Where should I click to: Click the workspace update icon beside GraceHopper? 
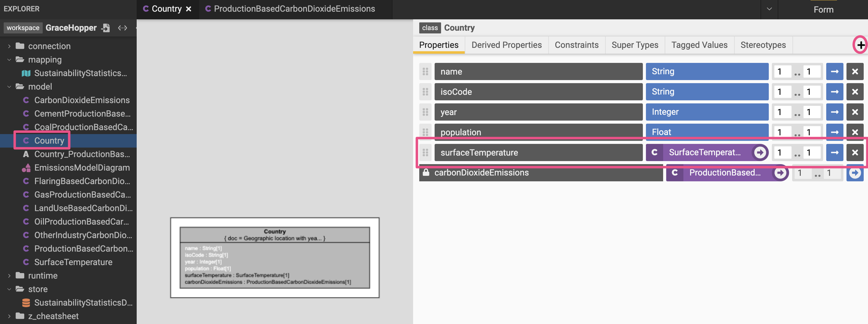pos(106,28)
